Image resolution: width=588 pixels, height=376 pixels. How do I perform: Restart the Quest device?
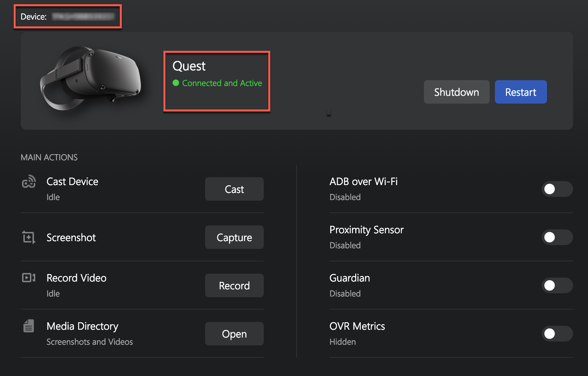click(520, 92)
